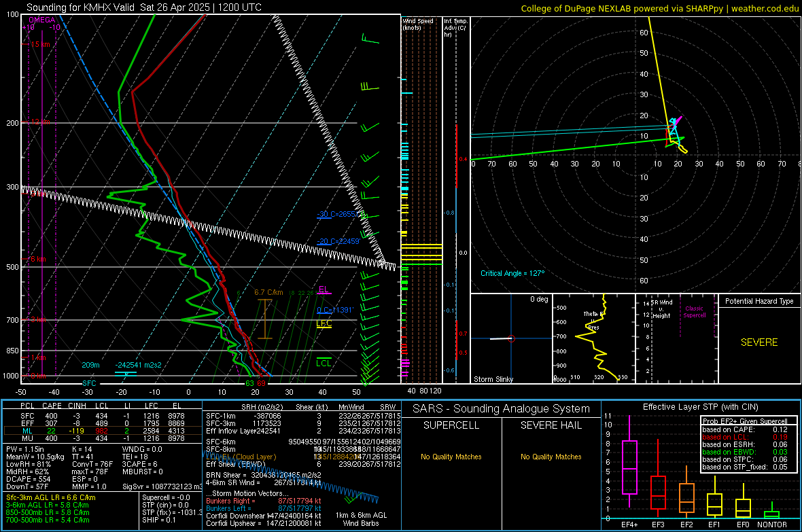
Task: Click the SR Wind v. Height label
Action: (662, 309)
